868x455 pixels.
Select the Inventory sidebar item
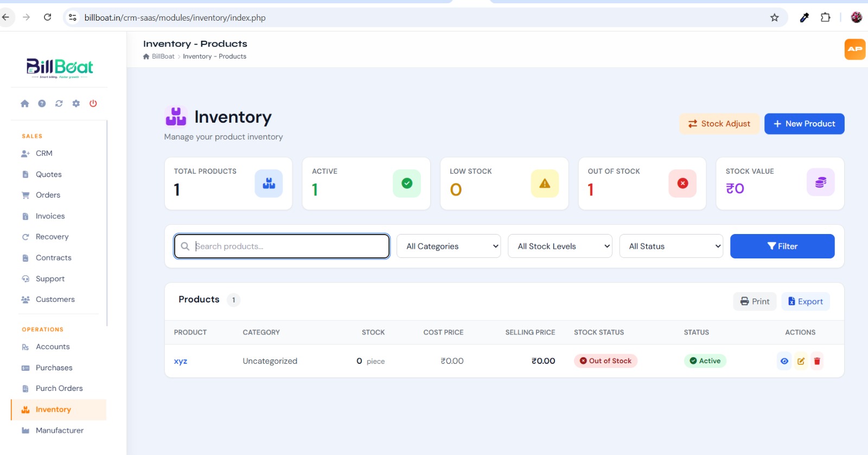59,409
